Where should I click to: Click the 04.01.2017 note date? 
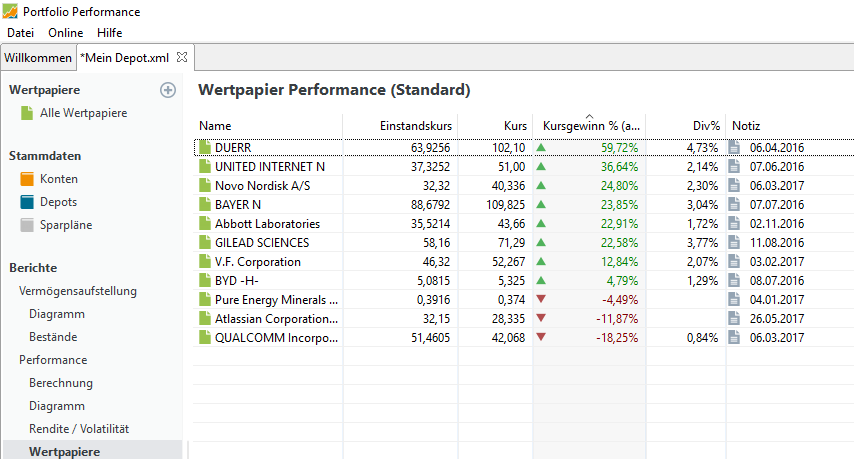click(x=777, y=299)
